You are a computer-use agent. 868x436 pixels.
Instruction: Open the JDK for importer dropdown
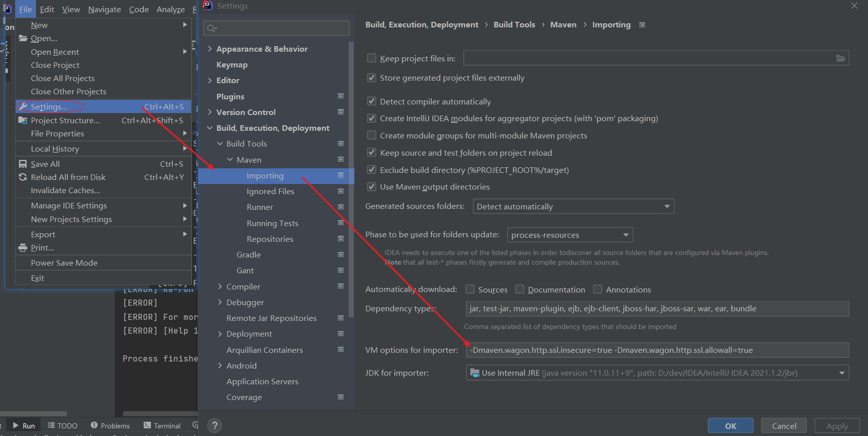pos(657,373)
